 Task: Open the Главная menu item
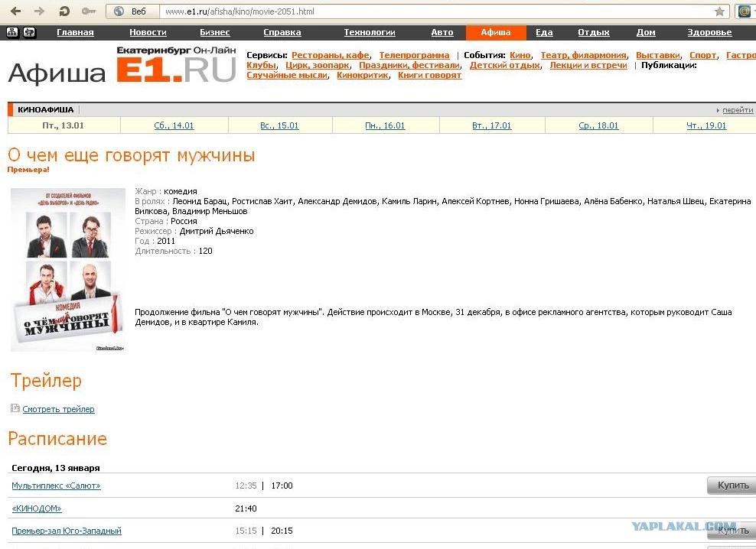pos(75,32)
